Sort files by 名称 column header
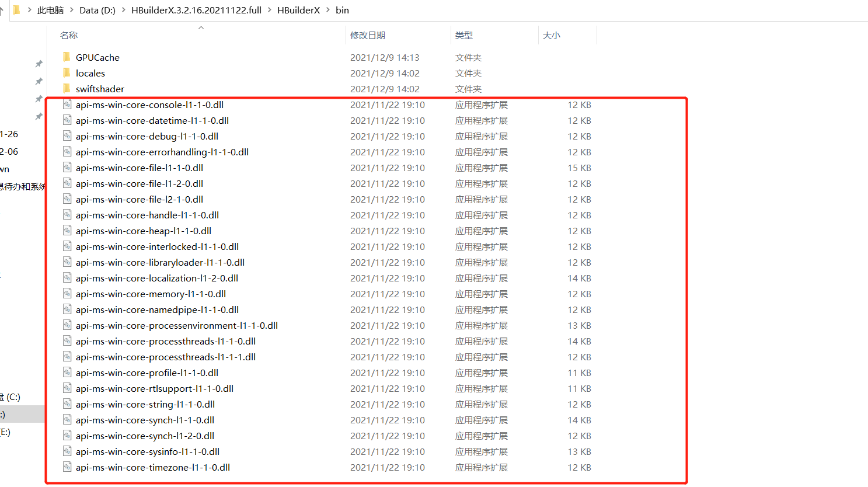 point(69,36)
